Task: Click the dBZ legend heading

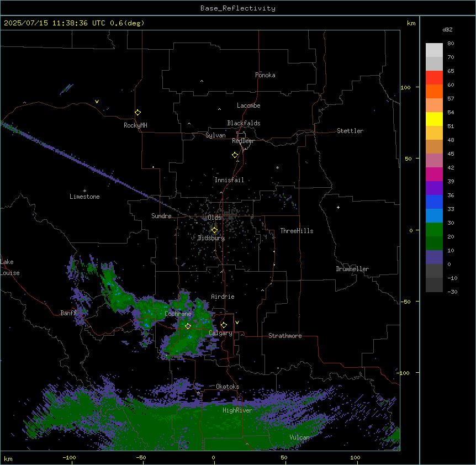Action: [447, 29]
